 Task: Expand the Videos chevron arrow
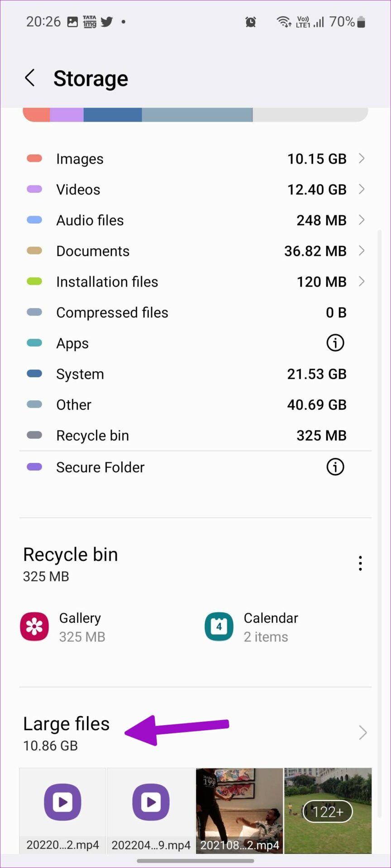361,189
